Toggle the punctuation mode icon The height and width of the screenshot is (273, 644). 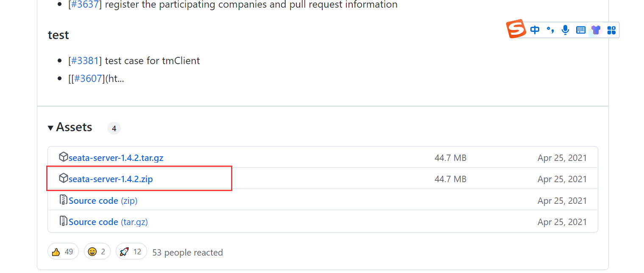click(550, 30)
